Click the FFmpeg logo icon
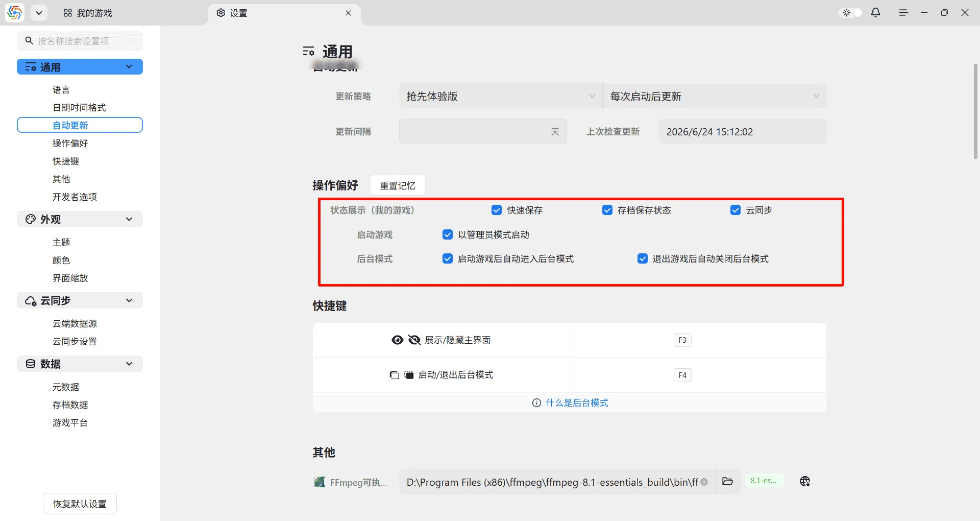 [320, 482]
